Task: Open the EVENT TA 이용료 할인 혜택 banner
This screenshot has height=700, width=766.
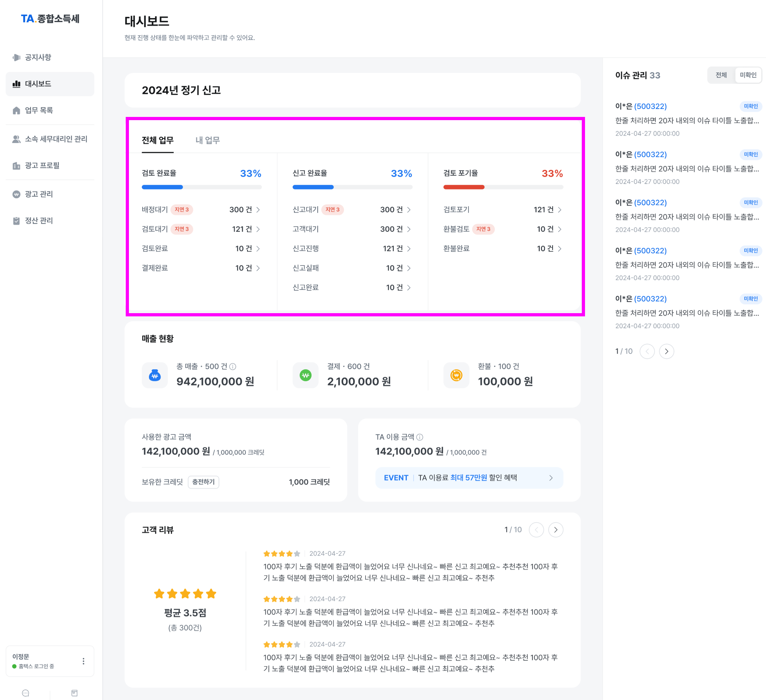Action: pos(469,478)
